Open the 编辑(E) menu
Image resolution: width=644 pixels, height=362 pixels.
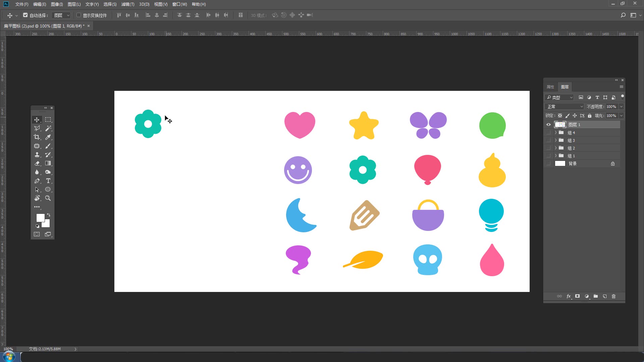click(40, 4)
